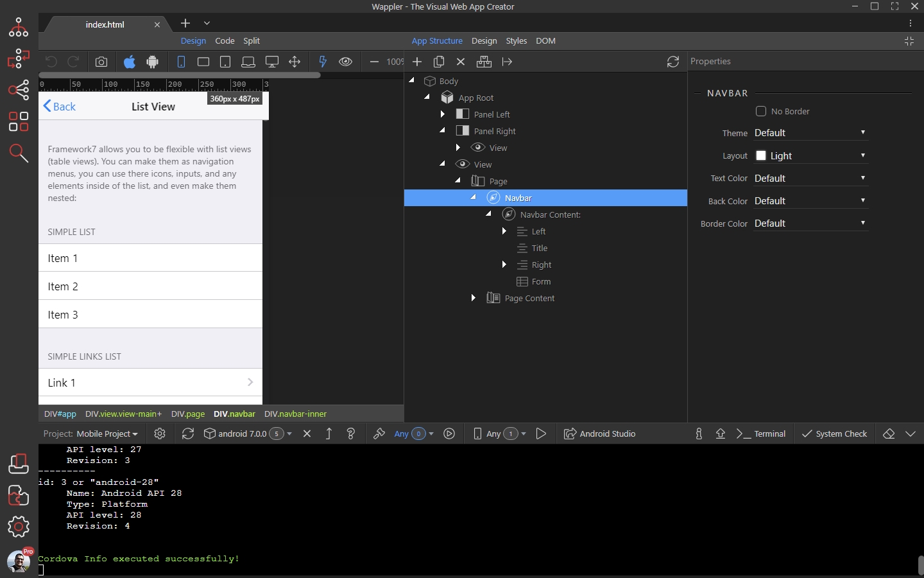Collapse the bottom panel with chevron
This screenshot has height=578, width=924.
coord(911,433)
